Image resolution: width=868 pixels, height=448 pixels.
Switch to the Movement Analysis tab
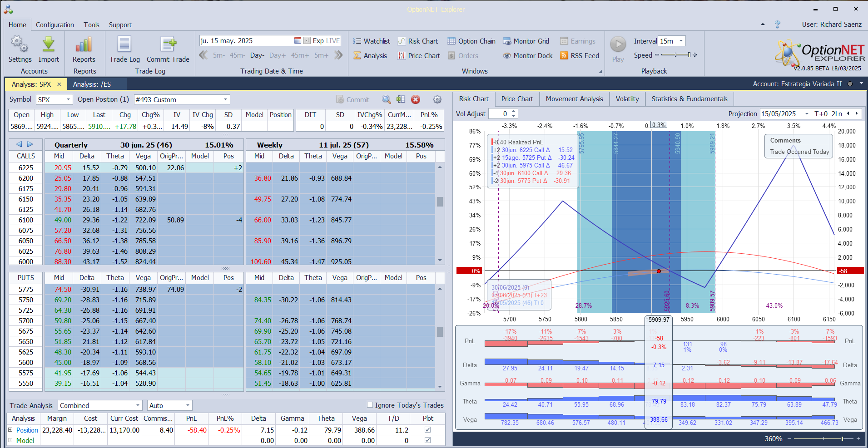pos(574,99)
